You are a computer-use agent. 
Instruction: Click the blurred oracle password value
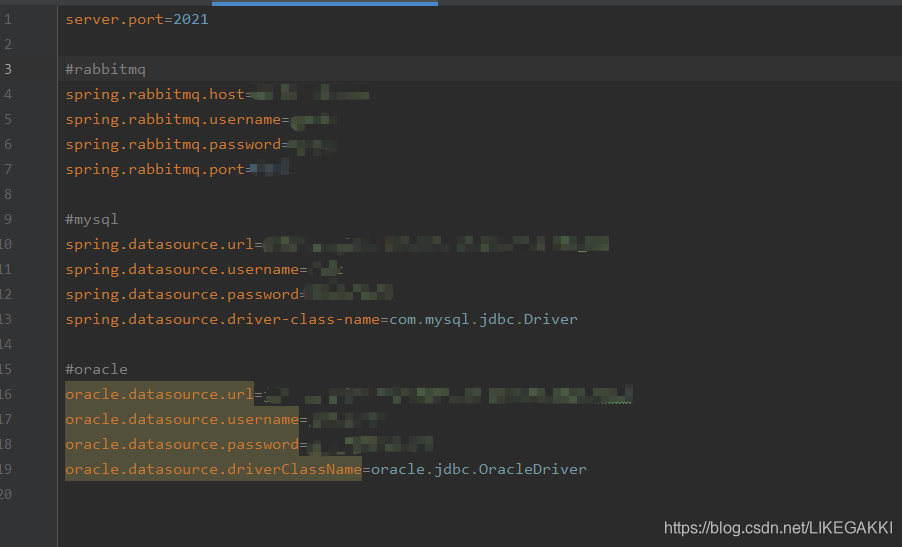370,444
